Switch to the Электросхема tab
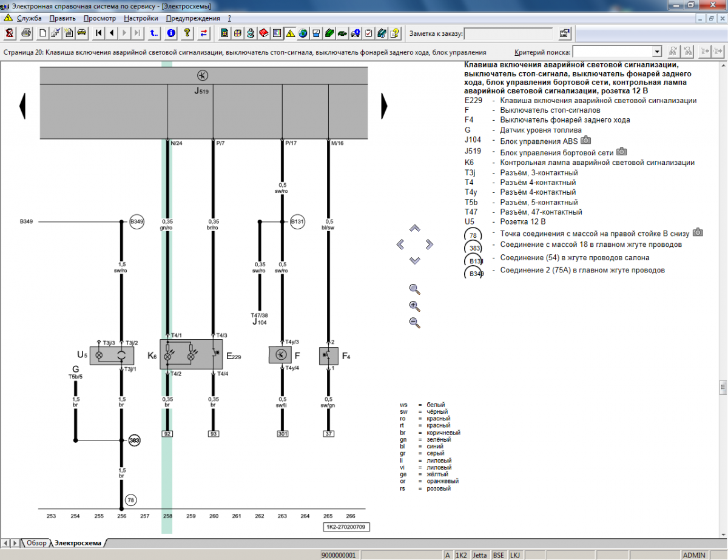The width and height of the screenshot is (728, 560). pyautogui.click(x=77, y=543)
